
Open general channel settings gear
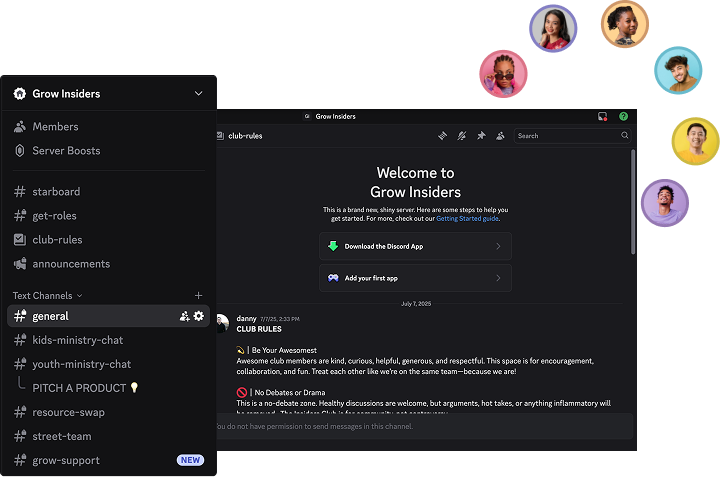(x=199, y=316)
